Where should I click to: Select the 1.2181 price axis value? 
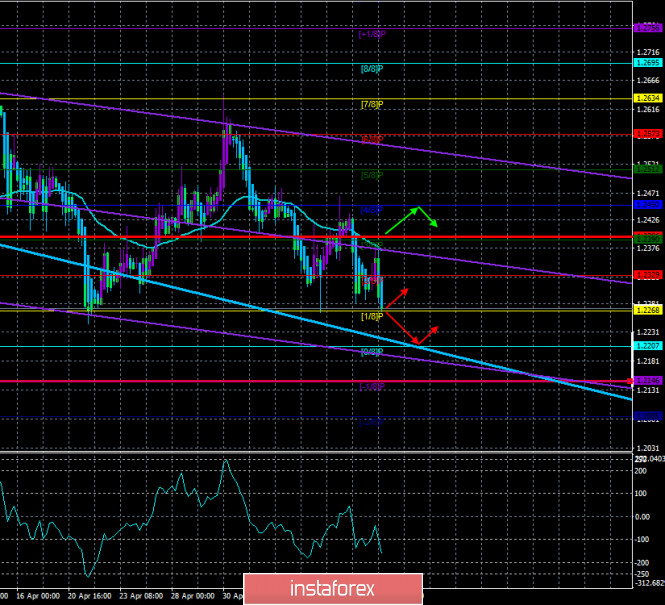coord(648,361)
